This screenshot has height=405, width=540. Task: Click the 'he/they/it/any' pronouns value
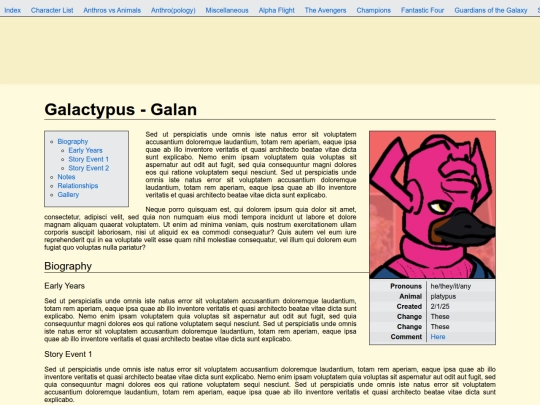coord(450,286)
